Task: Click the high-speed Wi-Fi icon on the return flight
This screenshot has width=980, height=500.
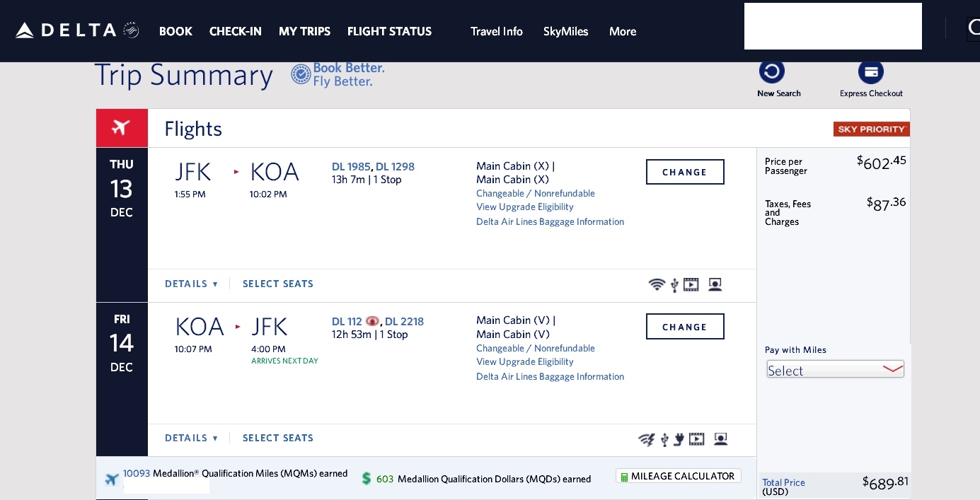Action: click(647, 439)
